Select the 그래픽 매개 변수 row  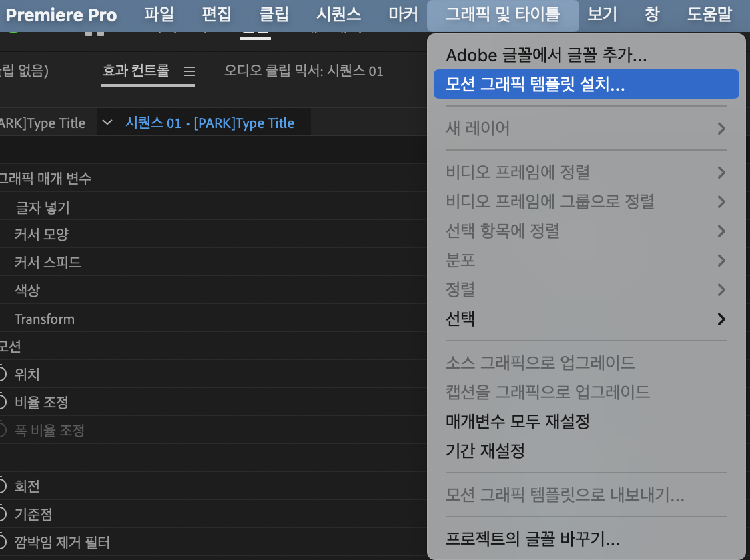(214, 178)
